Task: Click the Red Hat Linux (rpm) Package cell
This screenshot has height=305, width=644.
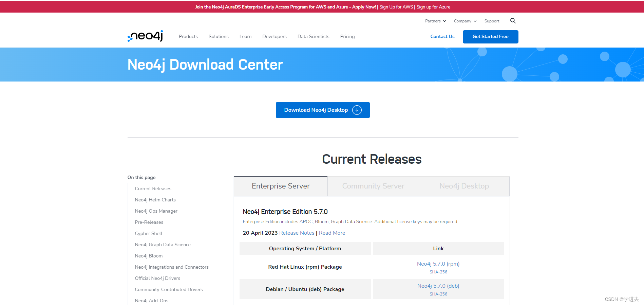Action: click(305, 267)
